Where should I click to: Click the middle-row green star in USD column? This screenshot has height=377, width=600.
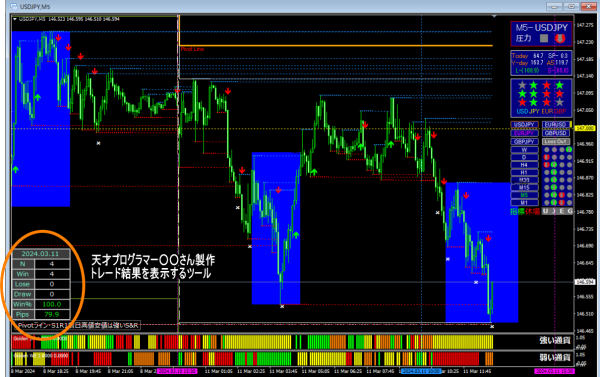(x=522, y=93)
